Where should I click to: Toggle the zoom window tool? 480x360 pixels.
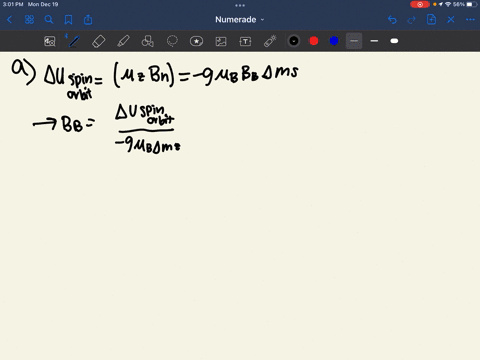click(x=50, y=41)
